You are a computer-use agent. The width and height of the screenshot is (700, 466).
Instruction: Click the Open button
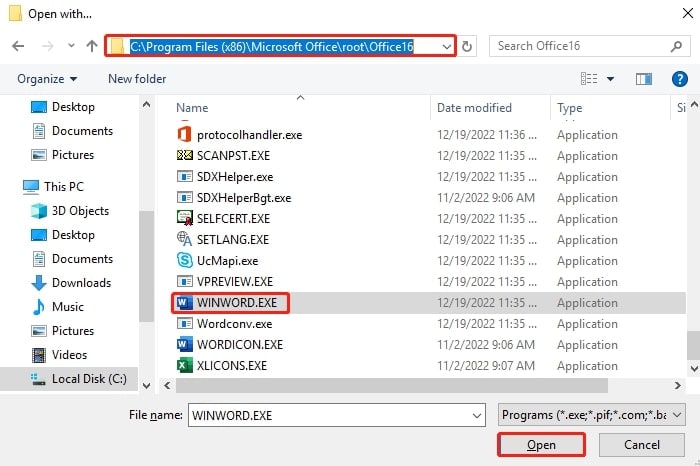click(x=541, y=445)
